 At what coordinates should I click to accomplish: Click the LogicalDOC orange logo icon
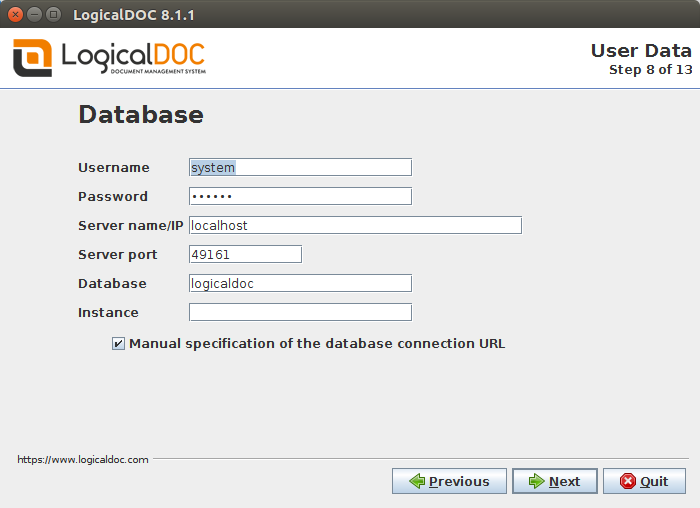click(x=32, y=58)
